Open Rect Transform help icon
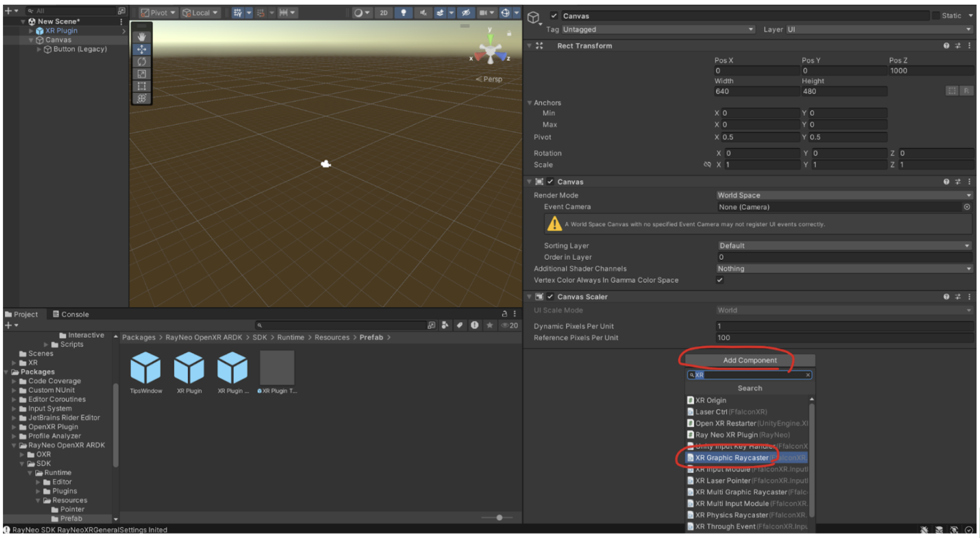 click(946, 46)
